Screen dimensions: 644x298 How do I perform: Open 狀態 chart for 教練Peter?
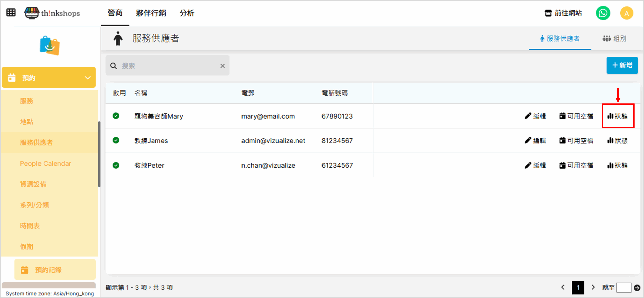(617, 165)
